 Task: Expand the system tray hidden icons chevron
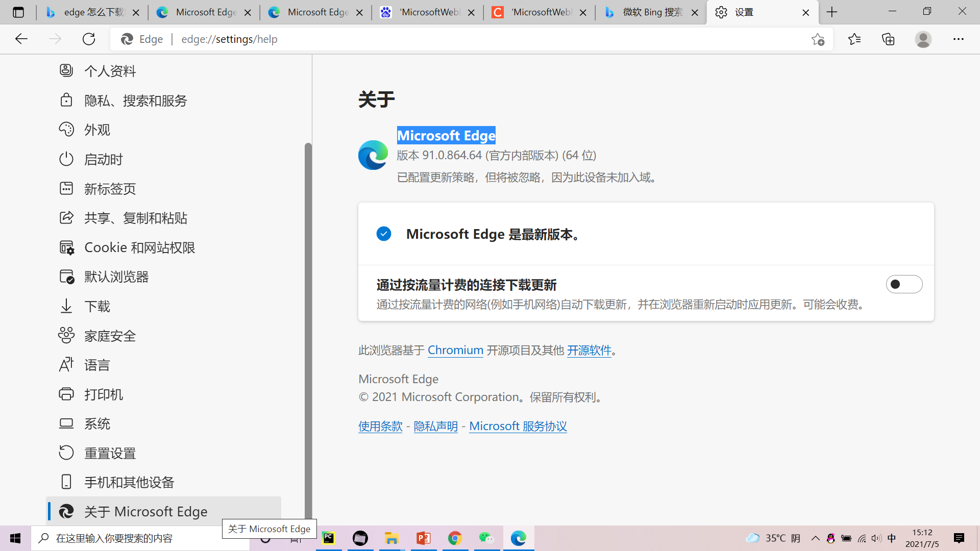[815, 538]
